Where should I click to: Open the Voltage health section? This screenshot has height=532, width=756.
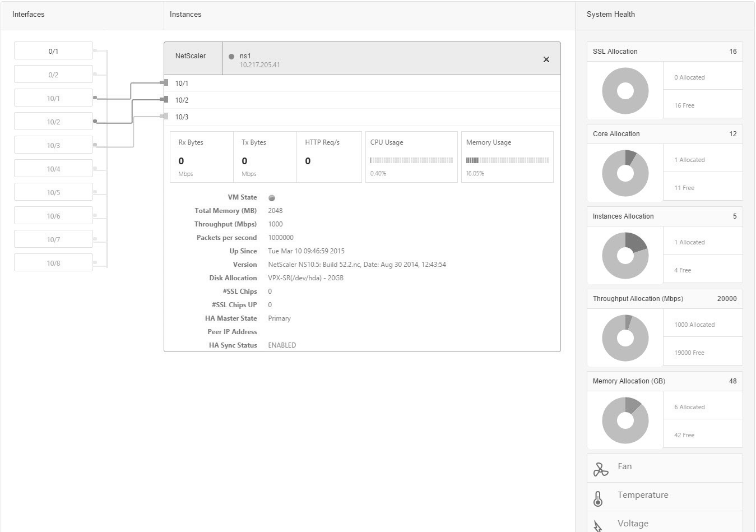coord(665,522)
